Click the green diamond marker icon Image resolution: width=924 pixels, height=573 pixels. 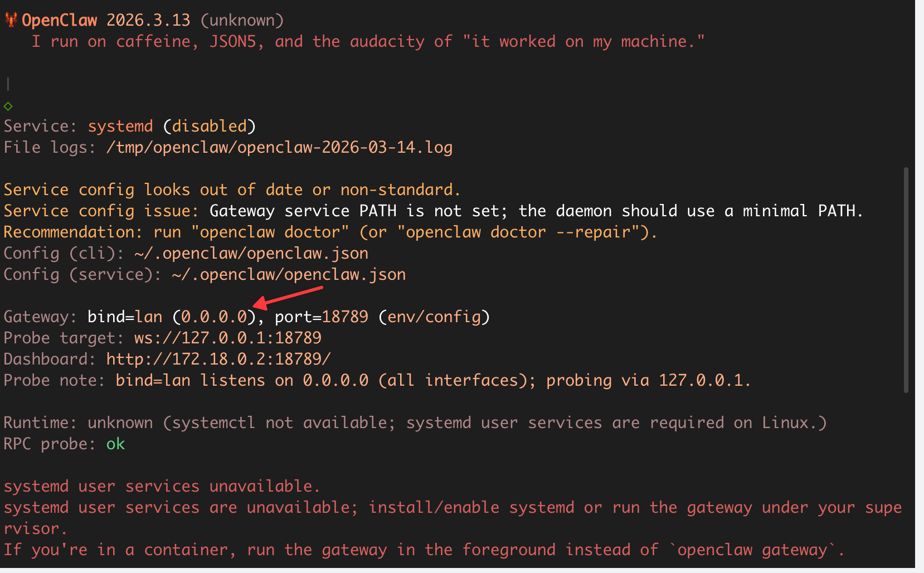click(8, 106)
